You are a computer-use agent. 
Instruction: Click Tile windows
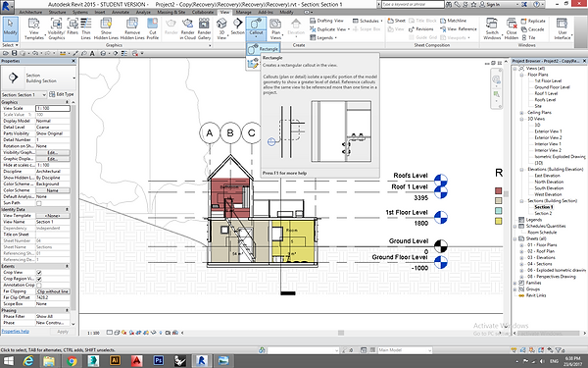(x=528, y=37)
